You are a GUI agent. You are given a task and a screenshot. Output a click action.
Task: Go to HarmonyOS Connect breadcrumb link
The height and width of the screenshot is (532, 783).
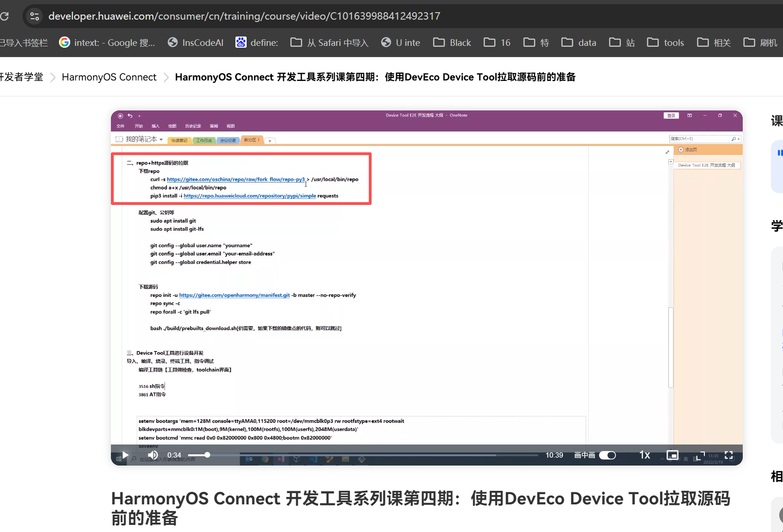click(x=109, y=77)
